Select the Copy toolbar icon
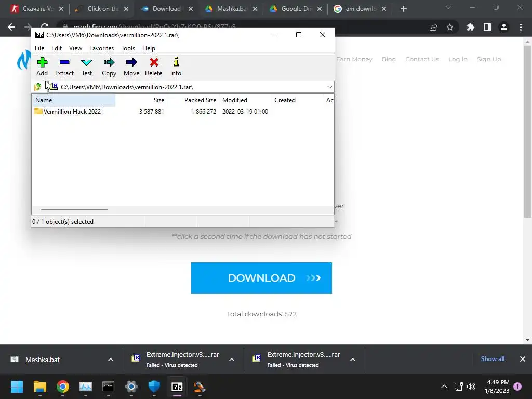Viewport: 532px width, 399px height. 109,66
